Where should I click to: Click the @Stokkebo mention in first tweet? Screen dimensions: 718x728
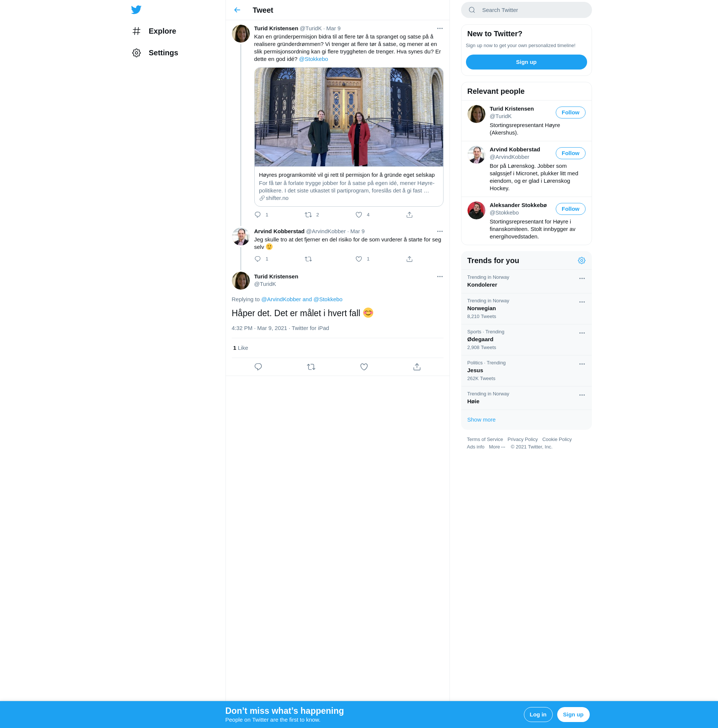[x=313, y=59]
